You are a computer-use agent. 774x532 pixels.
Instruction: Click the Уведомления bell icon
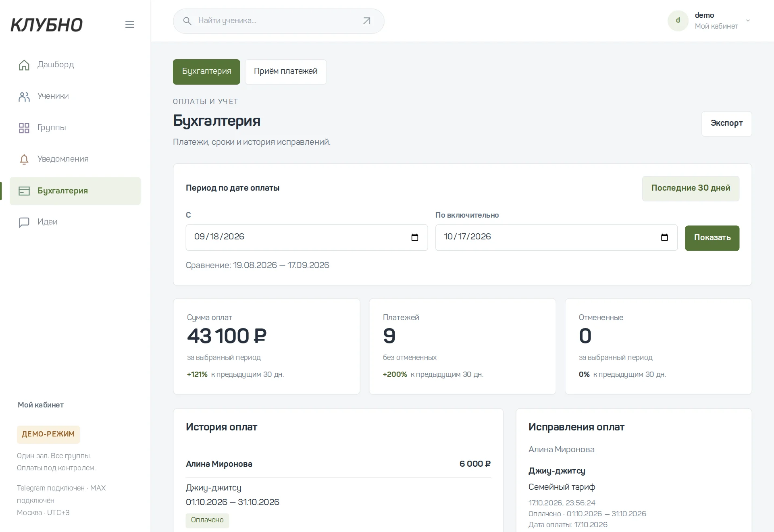click(x=24, y=159)
